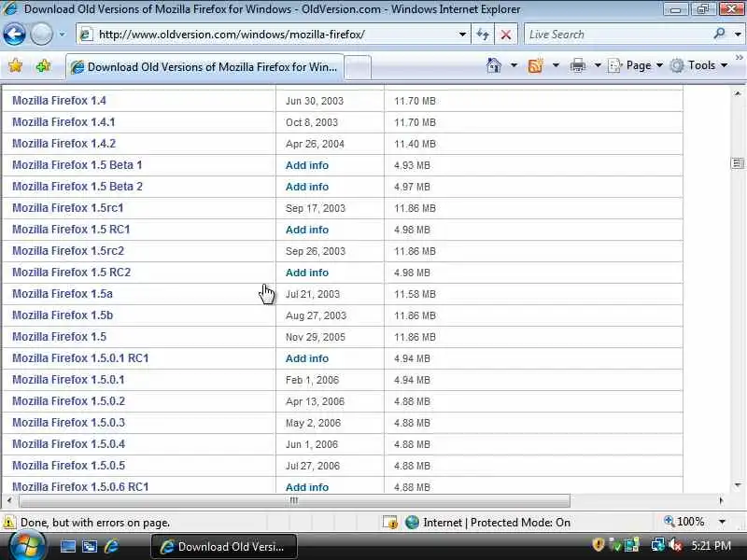747x560 pixels.
Task: Expand the zoom level dropdown arrow
Action: (722, 522)
